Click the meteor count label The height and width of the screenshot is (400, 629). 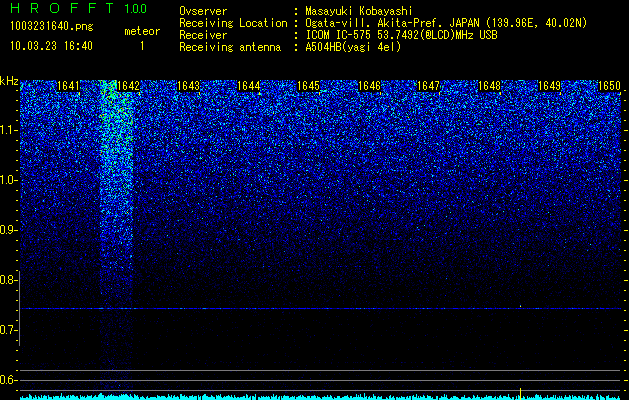142,31
